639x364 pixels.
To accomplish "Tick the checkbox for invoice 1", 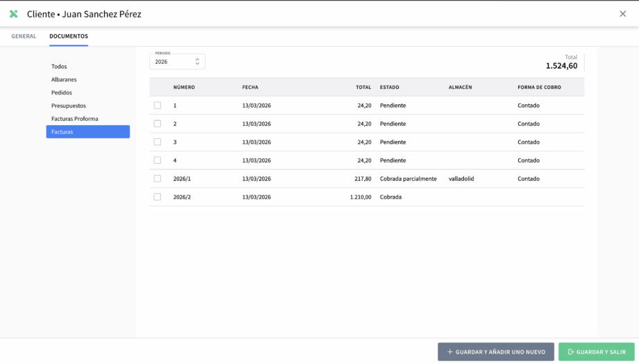I will coord(158,106).
